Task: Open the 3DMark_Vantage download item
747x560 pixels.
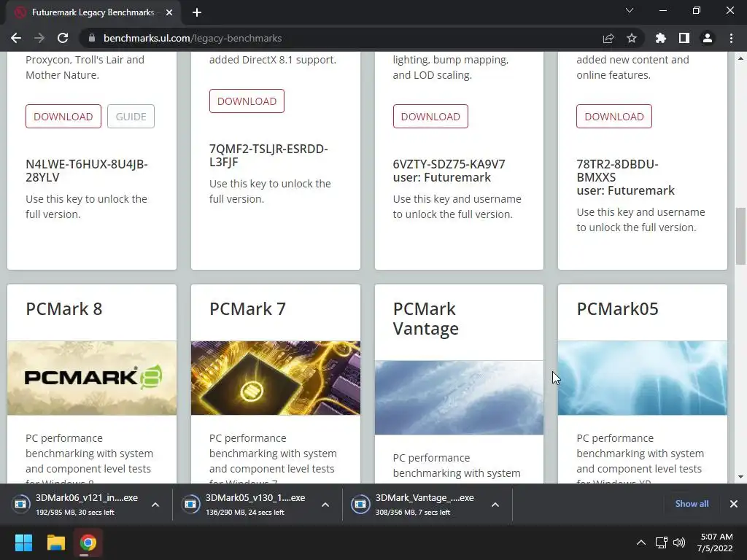Action: (x=425, y=505)
